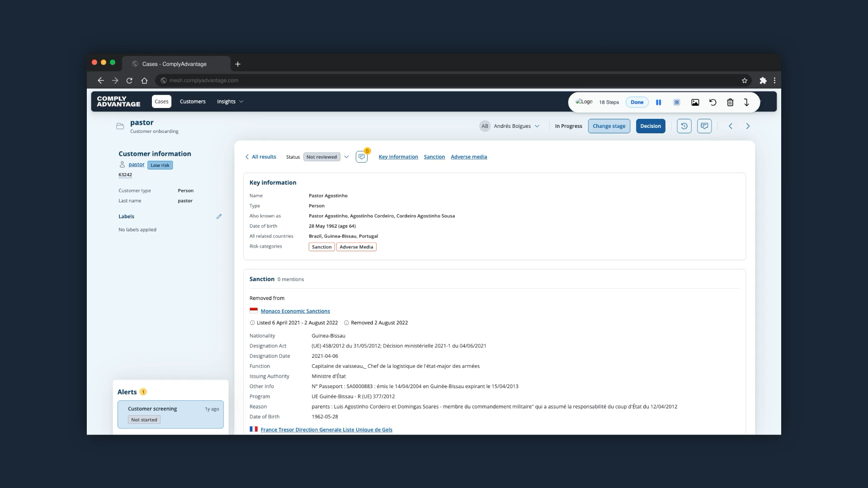Select the Adverse Media risk tag
Viewport: 868px width, 488px height.
(356, 247)
